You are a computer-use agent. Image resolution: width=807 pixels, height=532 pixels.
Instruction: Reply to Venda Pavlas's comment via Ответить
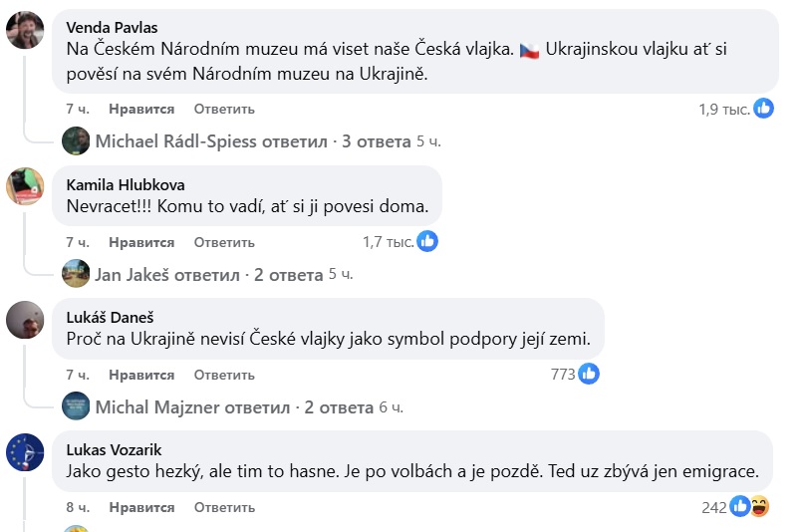(x=224, y=109)
